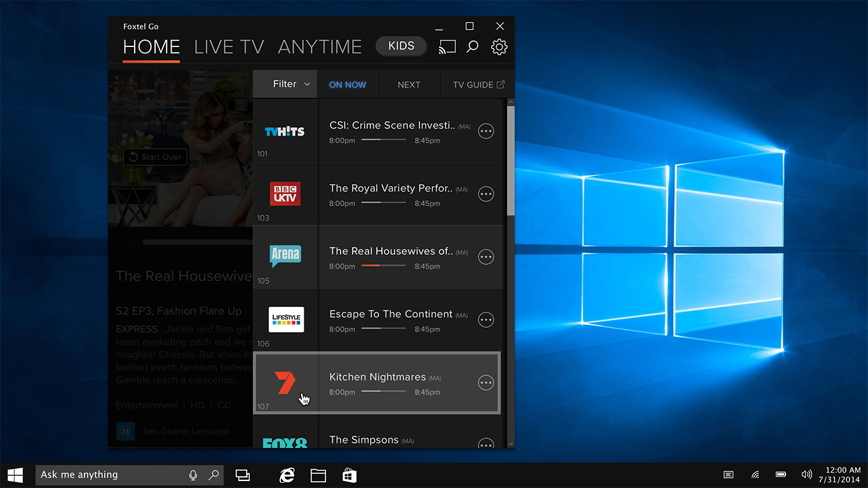
Task: Open more options for CSI: Crime Scene
Action: pos(486,131)
